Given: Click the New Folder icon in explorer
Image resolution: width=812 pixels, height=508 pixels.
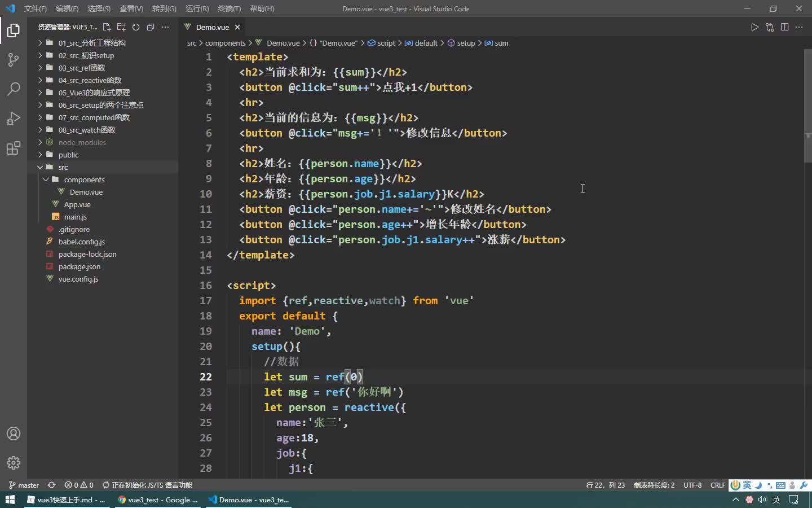Looking at the screenshot, I should (121, 27).
